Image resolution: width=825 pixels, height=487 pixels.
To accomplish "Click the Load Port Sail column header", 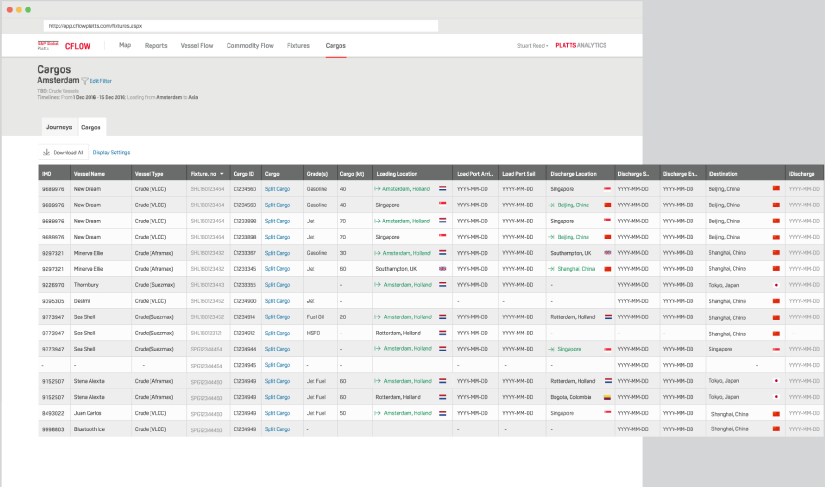I will pos(522,174).
